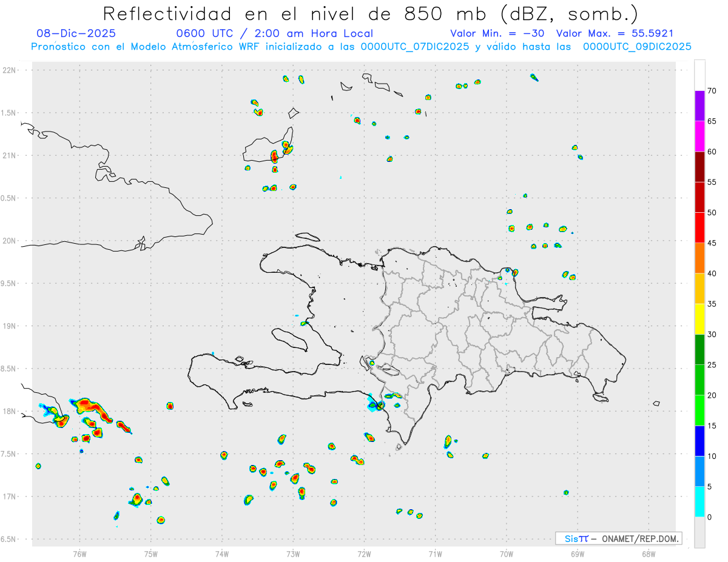The image size is (728, 562).
Task: Click the colorbar tick label '45'
Action: [712, 243]
